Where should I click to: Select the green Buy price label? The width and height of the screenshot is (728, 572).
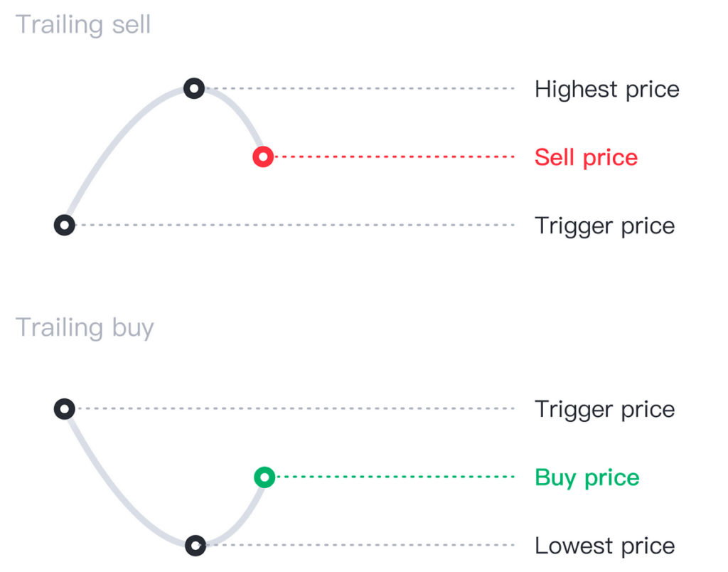click(x=587, y=477)
